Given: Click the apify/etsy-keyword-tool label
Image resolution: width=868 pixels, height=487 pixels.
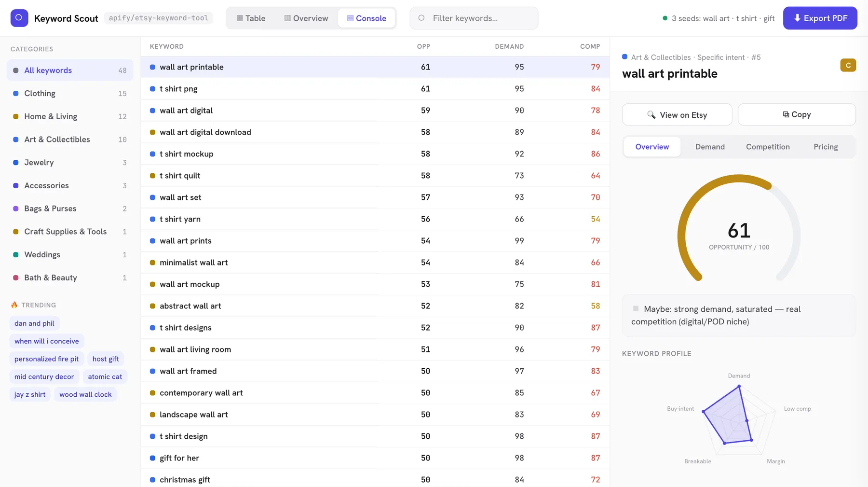Looking at the screenshot, I should 159,18.
